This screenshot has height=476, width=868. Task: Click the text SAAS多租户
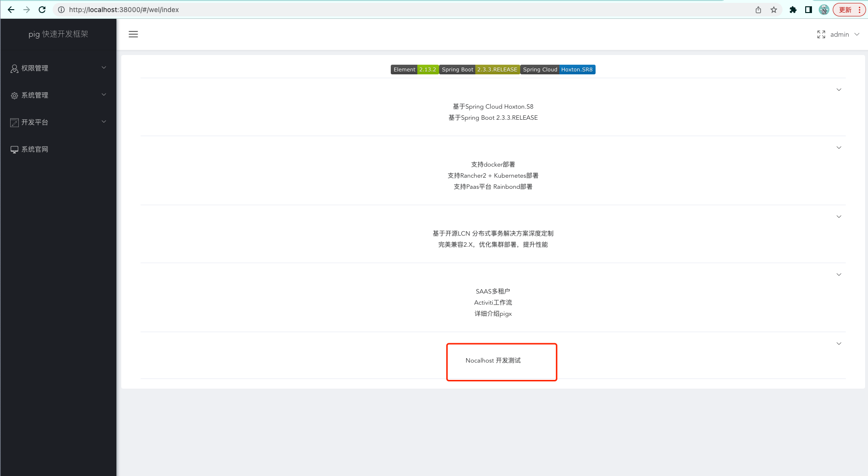coord(493,292)
